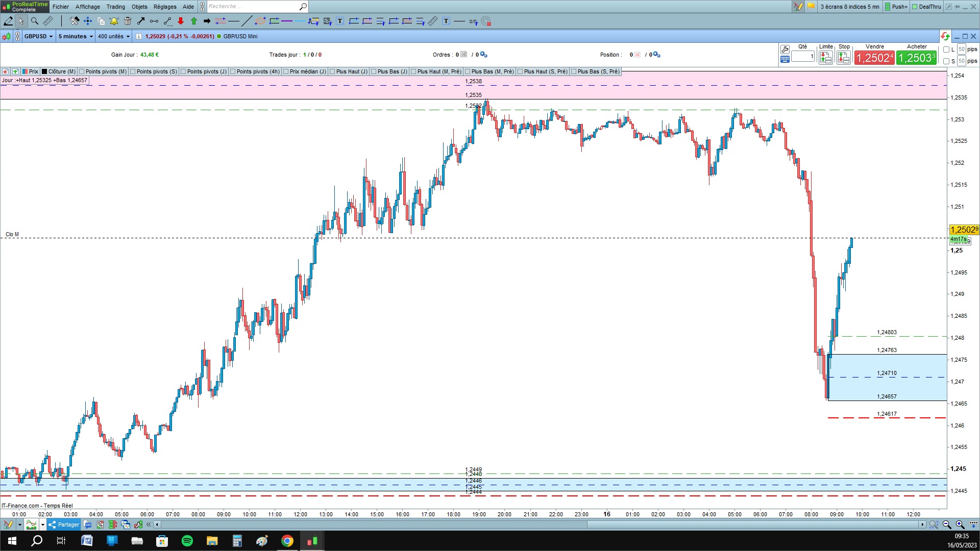Screen dimensions: 980x551
Task: Enable Points pivots (M) checkbox
Action: coord(82,71)
